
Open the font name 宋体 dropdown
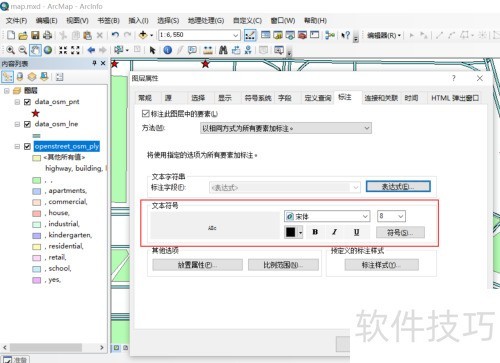365,216
